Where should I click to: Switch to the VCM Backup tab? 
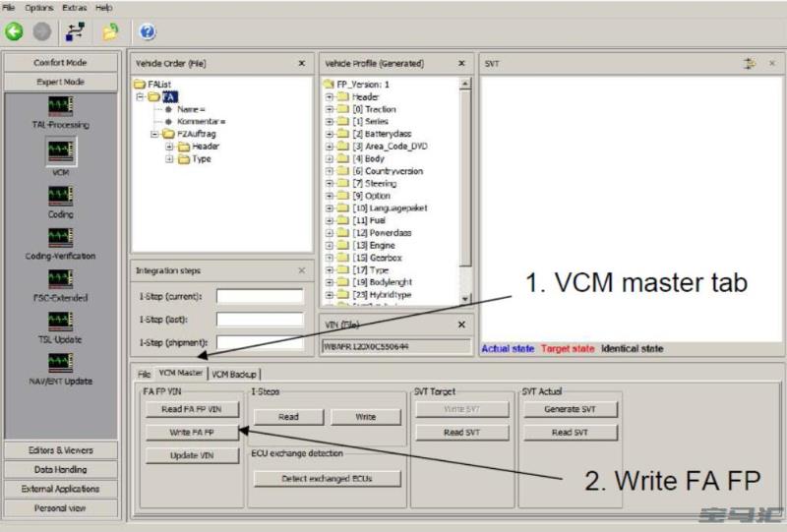click(x=234, y=375)
